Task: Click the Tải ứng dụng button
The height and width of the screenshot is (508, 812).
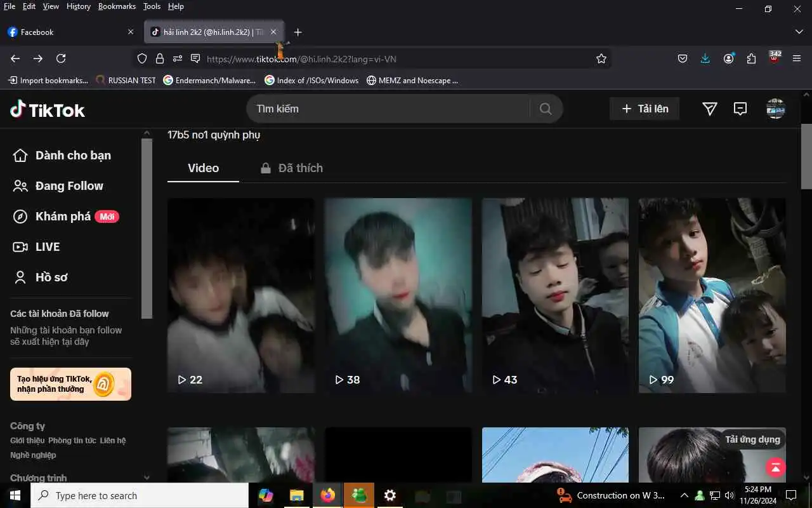Action: click(752, 439)
